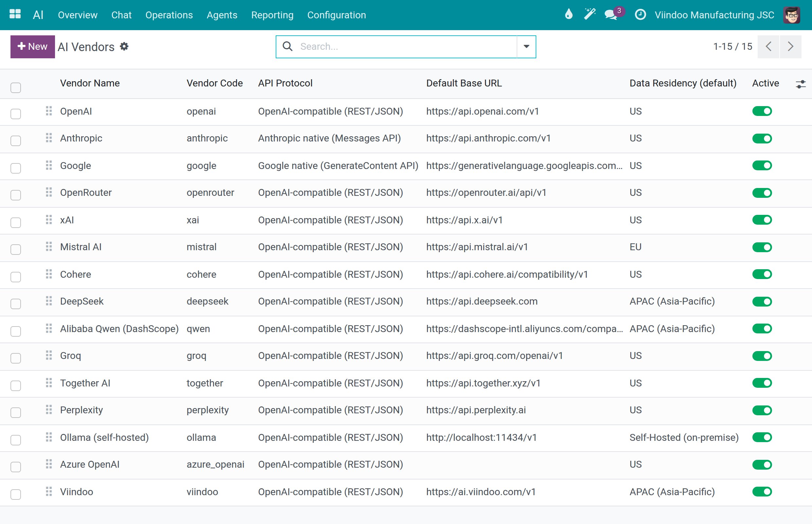Click the gear icon beside AI Vendors
Image resolution: width=812 pixels, height=524 pixels.
point(124,46)
